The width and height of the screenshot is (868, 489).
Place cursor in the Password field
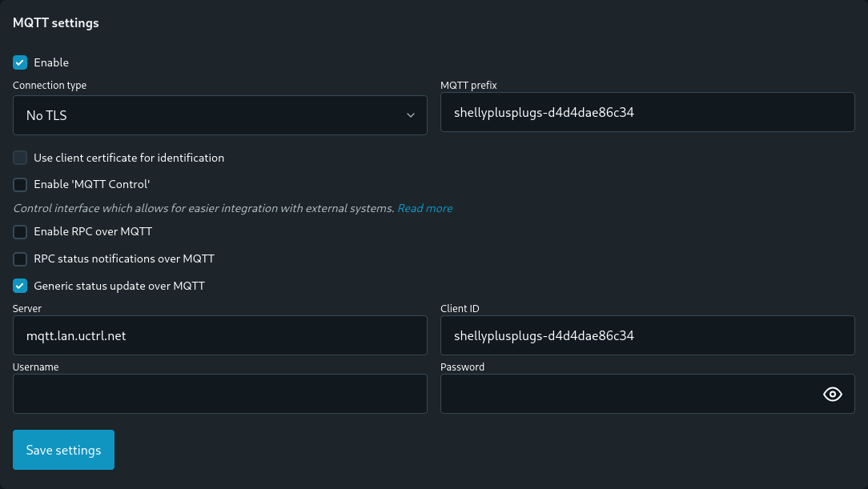tap(625, 394)
